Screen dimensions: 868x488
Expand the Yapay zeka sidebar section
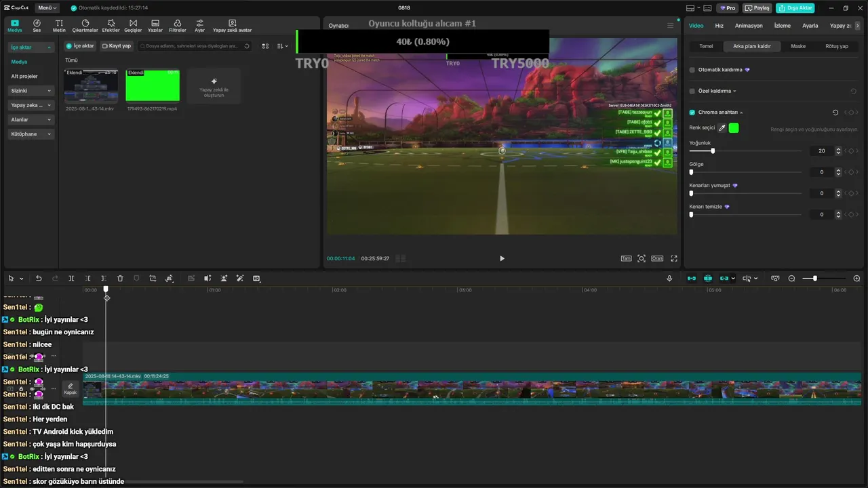coord(31,106)
